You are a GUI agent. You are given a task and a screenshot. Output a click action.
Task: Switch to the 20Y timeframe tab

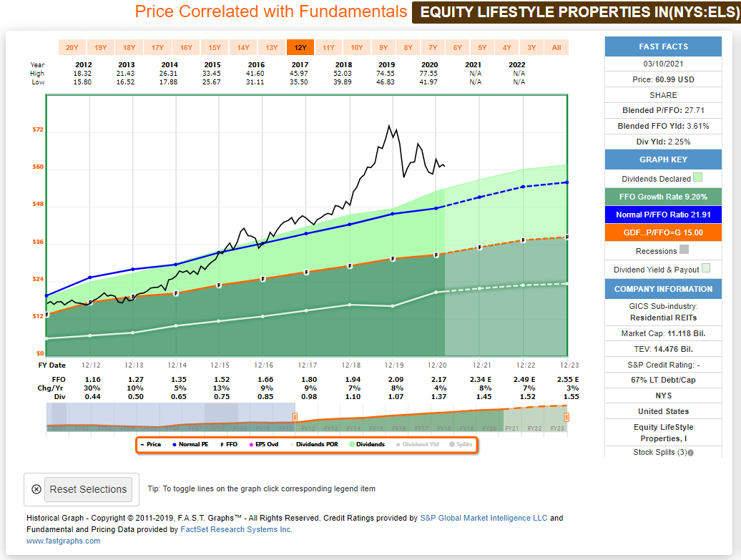[x=72, y=46]
